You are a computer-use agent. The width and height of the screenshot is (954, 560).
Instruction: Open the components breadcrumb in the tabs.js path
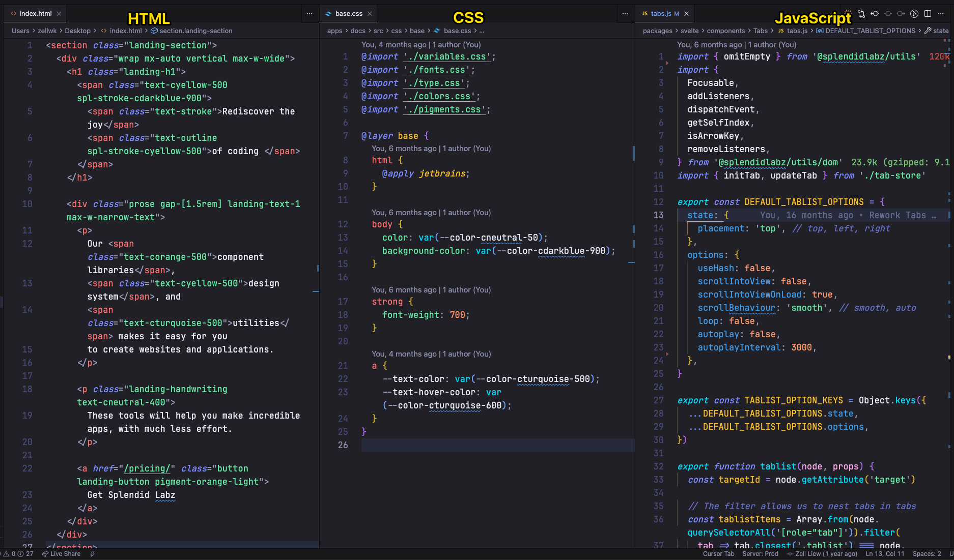point(726,31)
